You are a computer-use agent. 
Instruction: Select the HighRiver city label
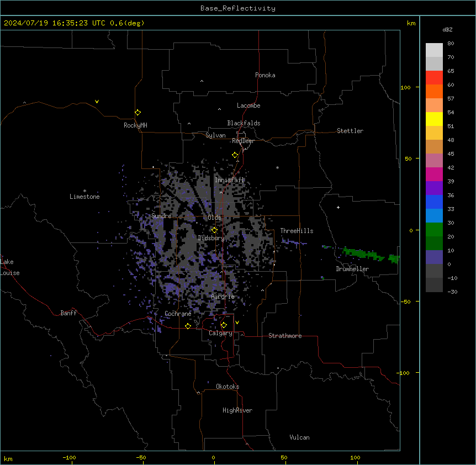pyautogui.click(x=237, y=410)
